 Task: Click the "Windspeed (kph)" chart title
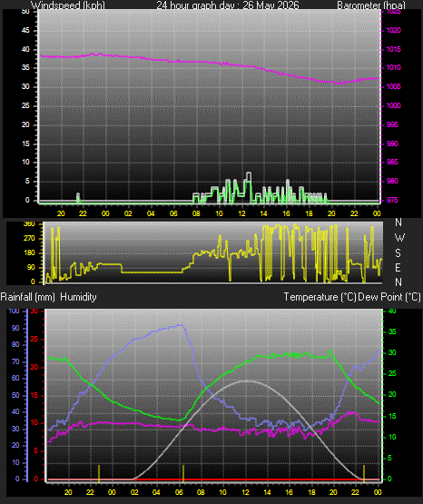68,5
